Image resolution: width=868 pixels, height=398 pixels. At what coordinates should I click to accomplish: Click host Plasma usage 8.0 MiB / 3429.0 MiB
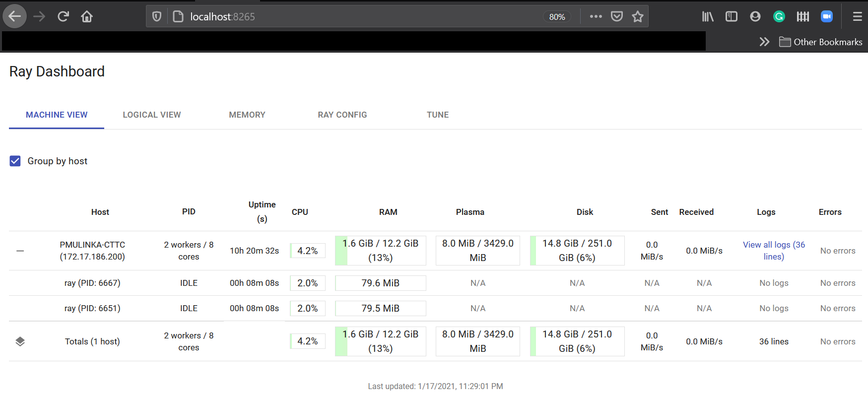point(478,251)
